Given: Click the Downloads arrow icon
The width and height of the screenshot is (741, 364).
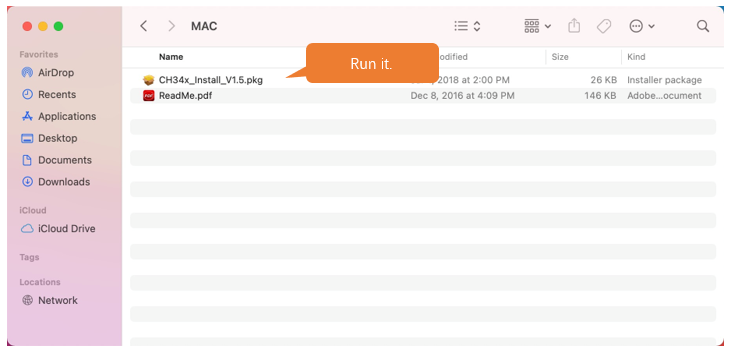Looking at the screenshot, I should (x=27, y=182).
